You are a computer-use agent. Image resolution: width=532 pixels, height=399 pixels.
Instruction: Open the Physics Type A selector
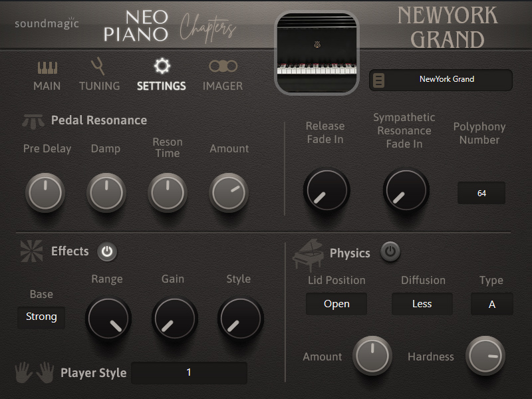pos(492,304)
